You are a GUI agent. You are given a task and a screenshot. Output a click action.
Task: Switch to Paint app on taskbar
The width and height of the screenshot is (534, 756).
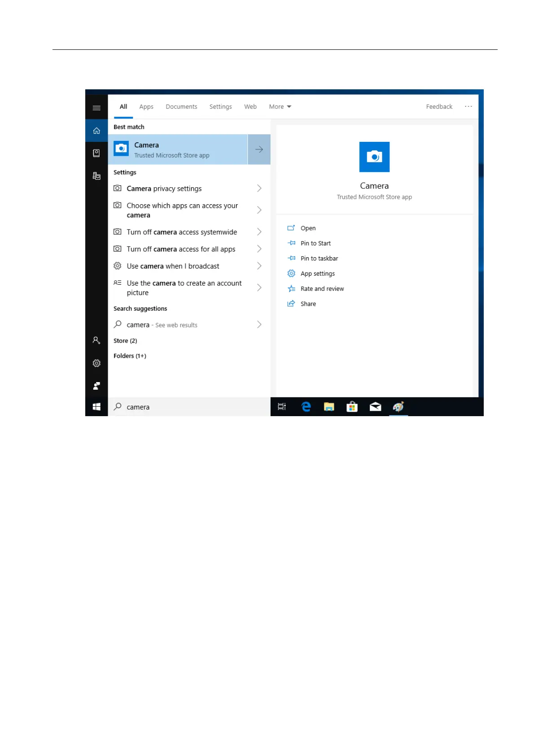(x=398, y=407)
